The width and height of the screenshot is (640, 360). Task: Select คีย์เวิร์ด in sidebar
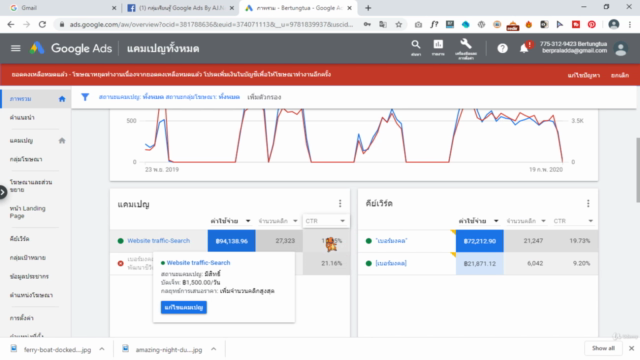pyautogui.click(x=19, y=239)
